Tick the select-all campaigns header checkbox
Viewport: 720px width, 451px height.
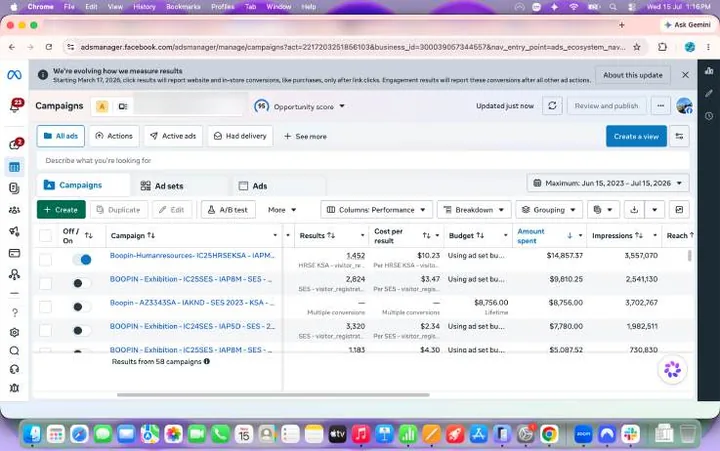45,236
